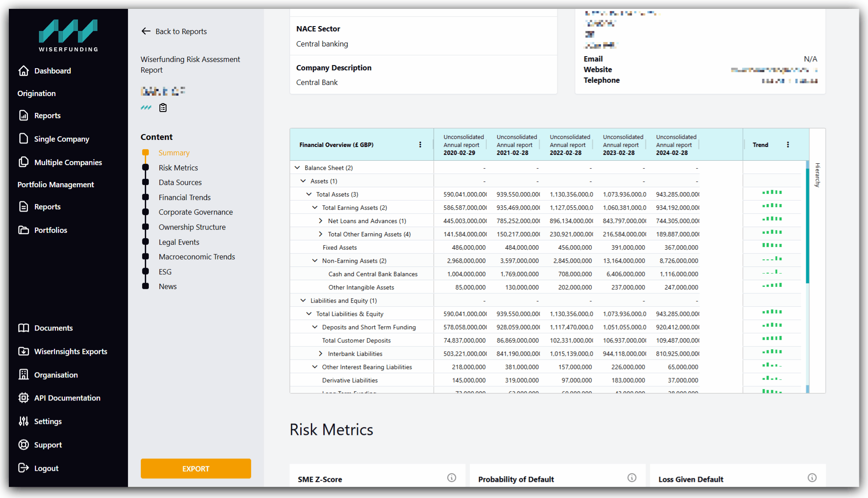
Task: Open the Support page
Action: click(x=40, y=445)
